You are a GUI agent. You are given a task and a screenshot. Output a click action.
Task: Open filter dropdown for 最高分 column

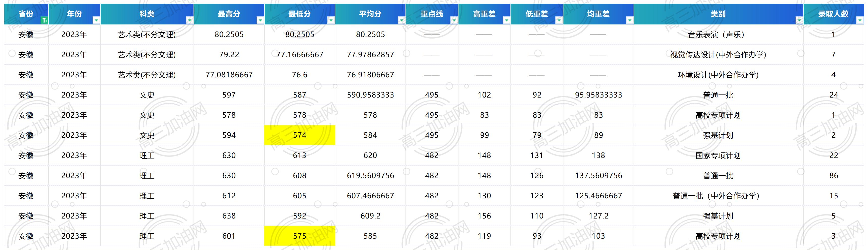[x=260, y=20]
